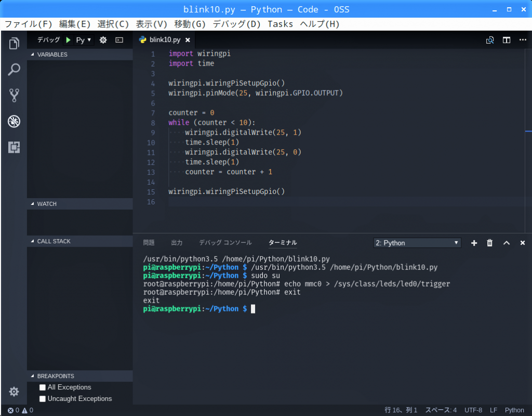
Task: Open the Source Control view
Action: point(14,96)
